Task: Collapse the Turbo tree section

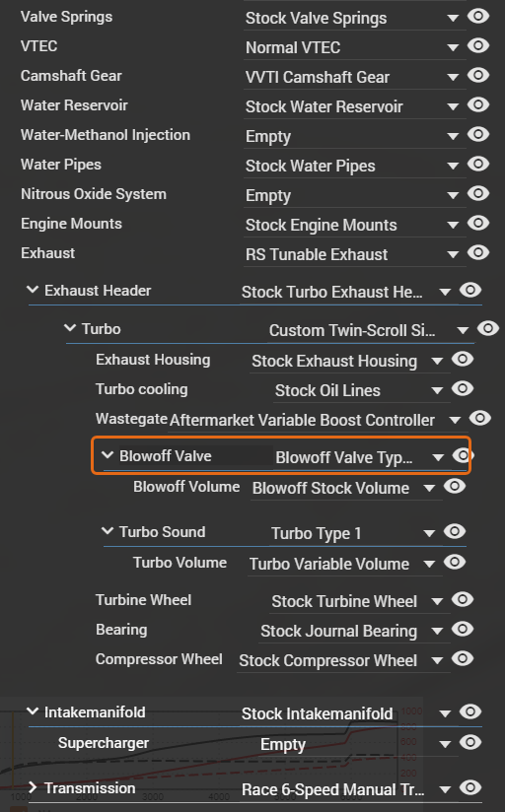Action: [70, 328]
